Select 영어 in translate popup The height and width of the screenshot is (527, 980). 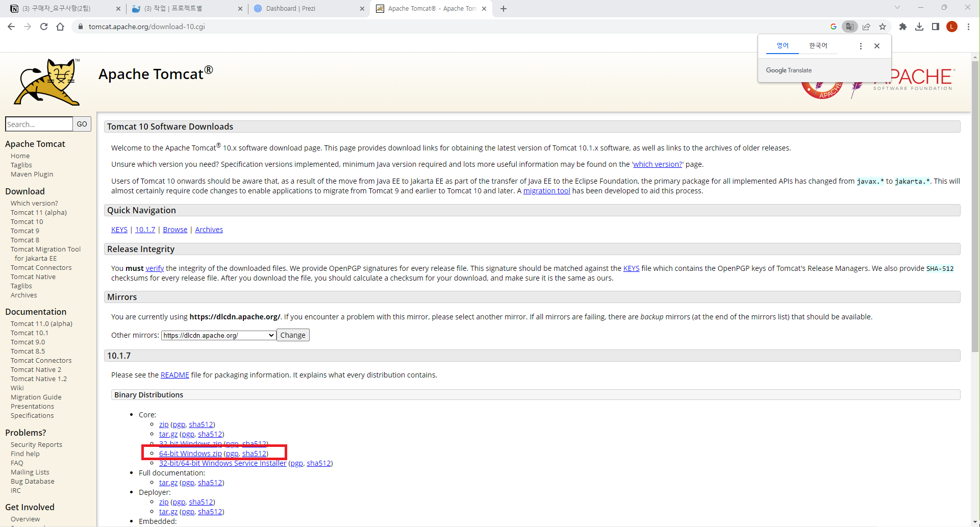(783, 46)
